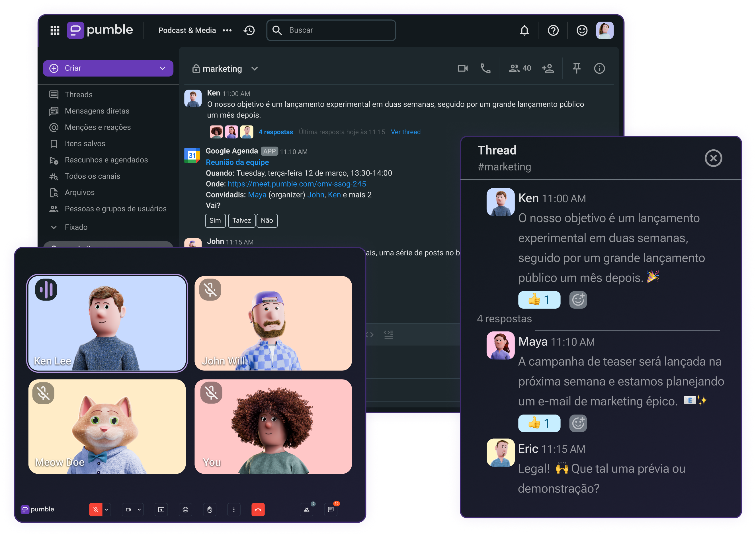The height and width of the screenshot is (540, 756).
Task: Toggle camera in meeting toolbar
Action: point(128,509)
